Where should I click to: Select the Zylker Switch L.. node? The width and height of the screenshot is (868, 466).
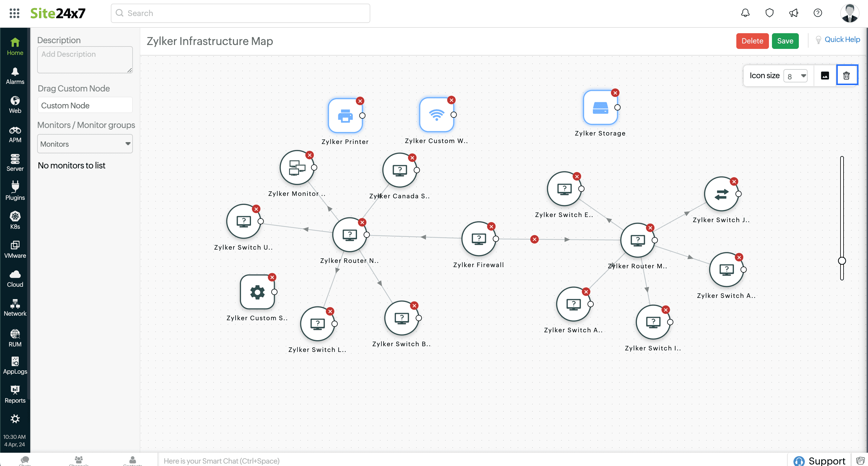pos(317,324)
